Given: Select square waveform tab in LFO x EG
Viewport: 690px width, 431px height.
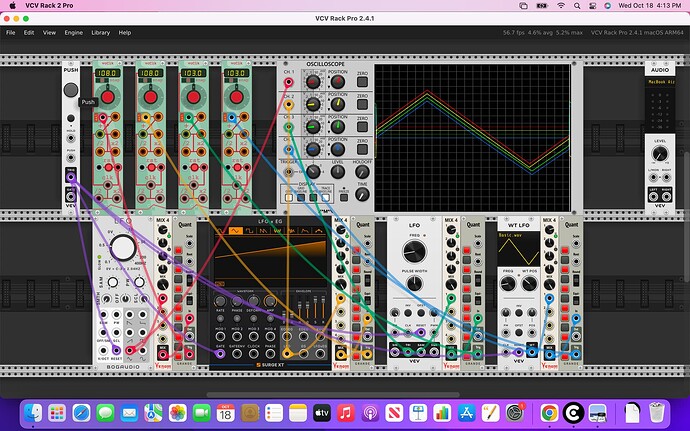Looking at the screenshot, I should point(250,230).
